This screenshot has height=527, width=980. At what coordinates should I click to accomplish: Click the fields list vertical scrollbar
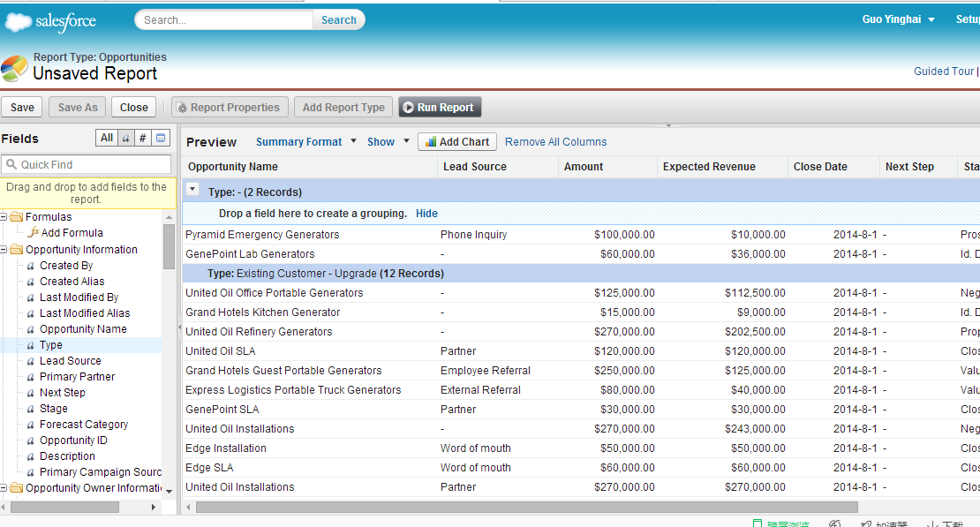169,246
